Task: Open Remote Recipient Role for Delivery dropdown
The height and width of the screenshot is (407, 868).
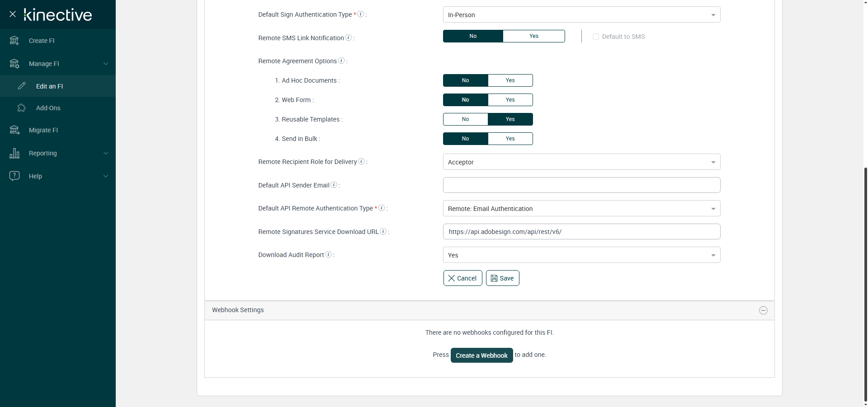Action: tap(581, 162)
